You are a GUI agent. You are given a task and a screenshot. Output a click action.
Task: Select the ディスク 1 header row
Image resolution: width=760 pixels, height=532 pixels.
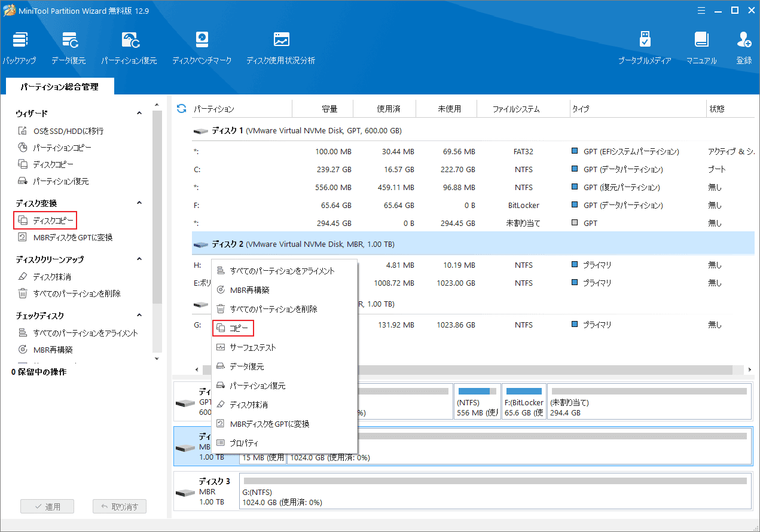pos(472,130)
